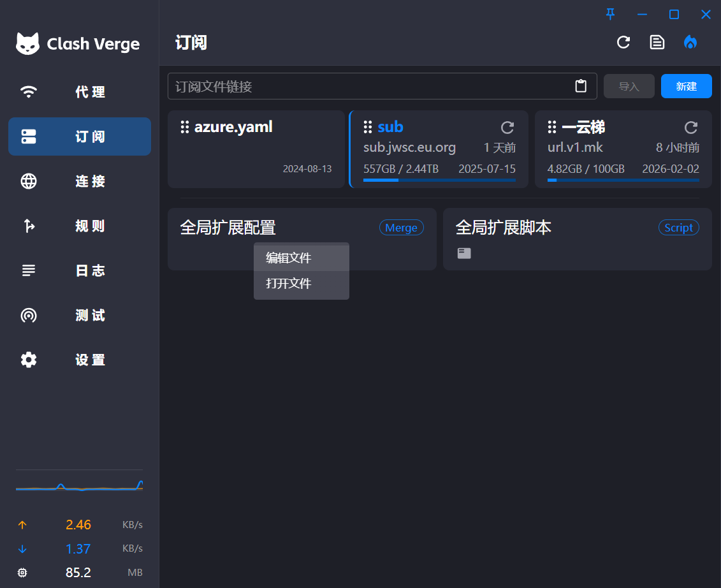Screen dimensions: 721x588
Task: Refresh the 一云梯 subscription card
Action: point(690,128)
